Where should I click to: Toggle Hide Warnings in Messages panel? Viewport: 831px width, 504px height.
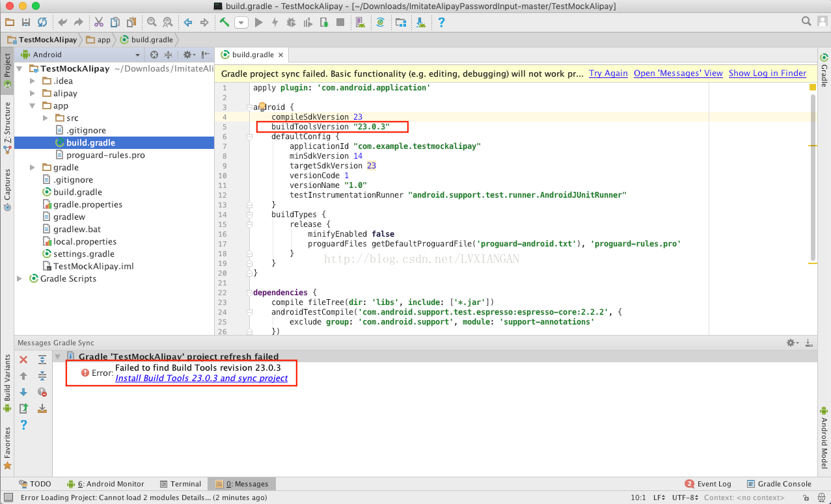click(42, 392)
